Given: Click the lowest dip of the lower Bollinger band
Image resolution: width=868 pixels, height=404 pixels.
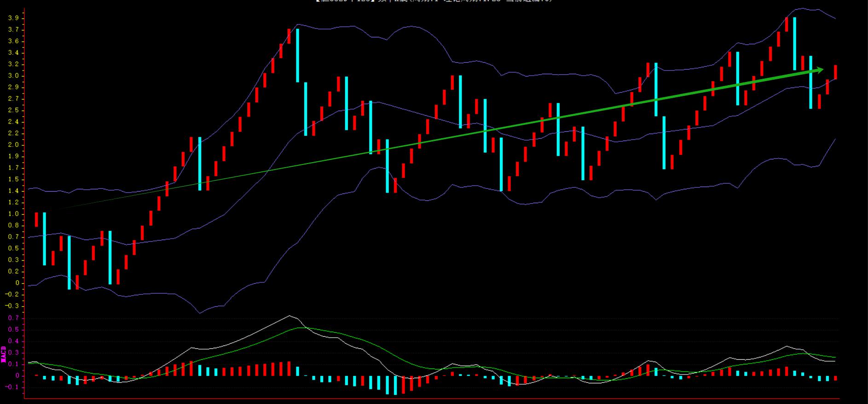Looking at the screenshot, I should (200, 313).
